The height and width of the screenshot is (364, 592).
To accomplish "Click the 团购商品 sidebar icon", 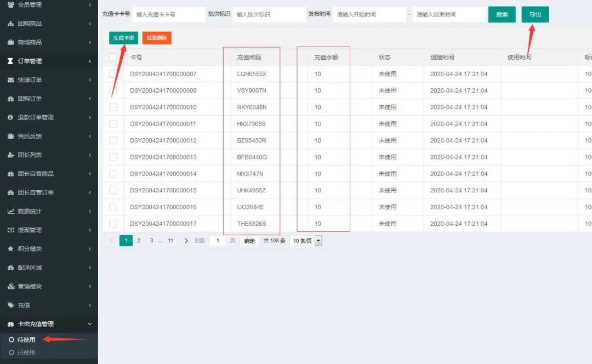I will pos(11,24).
